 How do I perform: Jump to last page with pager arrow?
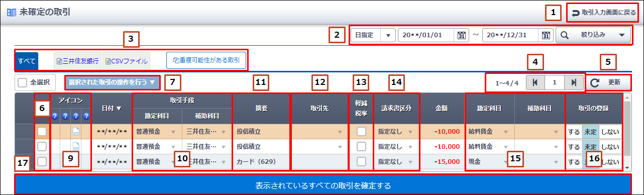[573, 82]
